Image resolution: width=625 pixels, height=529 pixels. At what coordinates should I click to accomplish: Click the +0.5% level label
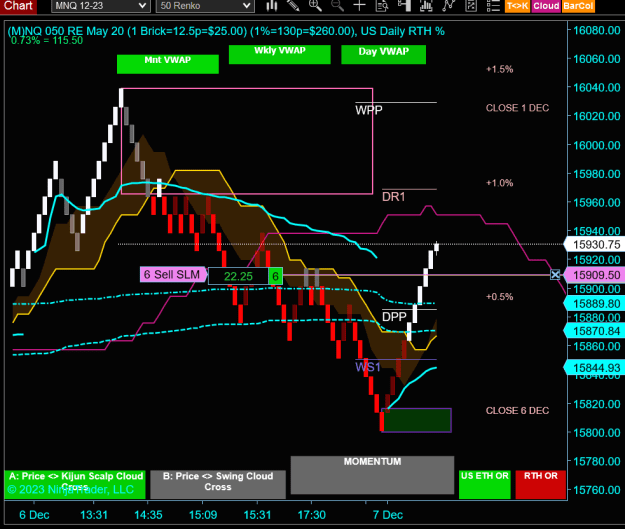(499, 297)
